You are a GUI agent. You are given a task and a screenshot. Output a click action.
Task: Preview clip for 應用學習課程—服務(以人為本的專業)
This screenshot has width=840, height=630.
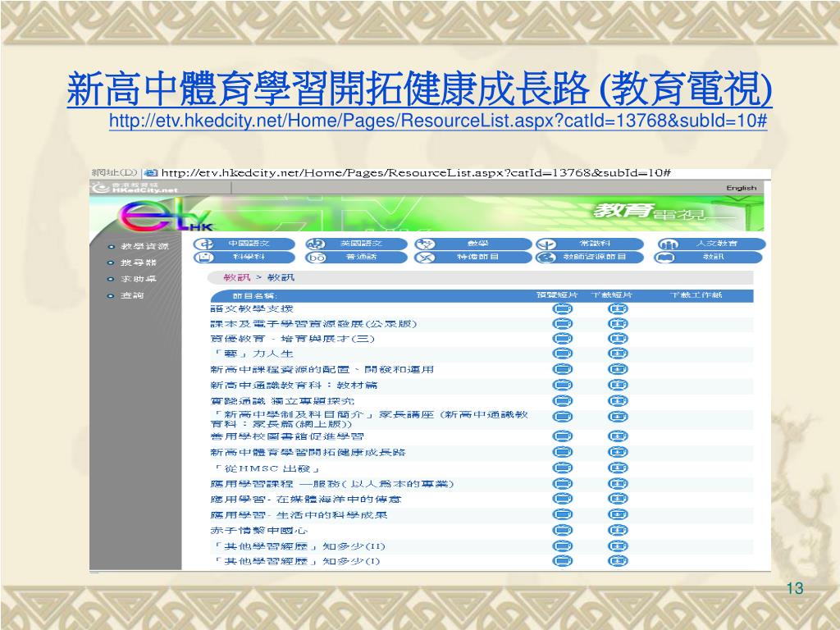click(562, 484)
